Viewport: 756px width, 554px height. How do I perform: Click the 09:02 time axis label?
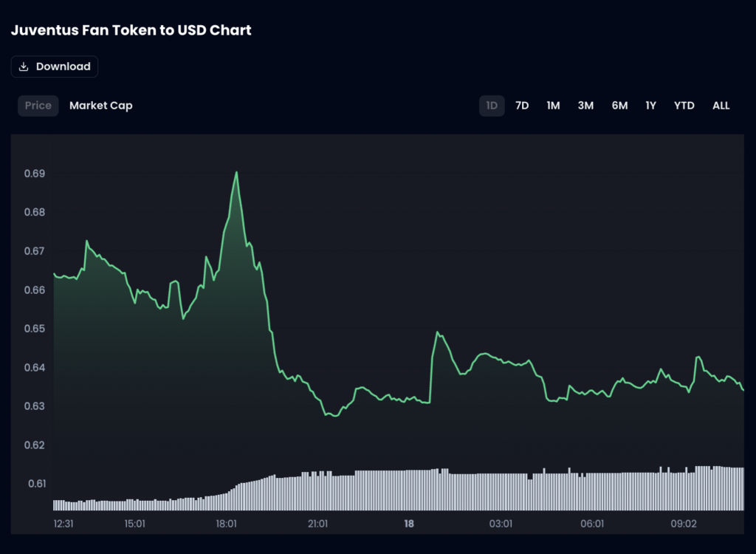684,524
